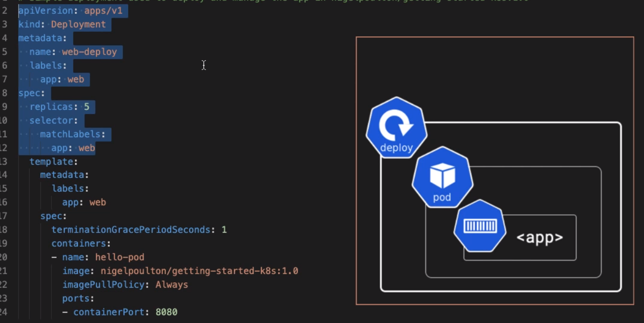The height and width of the screenshot is (323, 644).
Task: Click the replicas value 5
Action: (x=87, y=106)
